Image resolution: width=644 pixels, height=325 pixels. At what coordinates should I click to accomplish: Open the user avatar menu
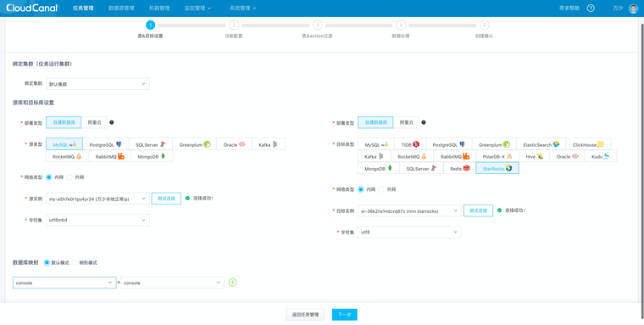tap(634, 8)
